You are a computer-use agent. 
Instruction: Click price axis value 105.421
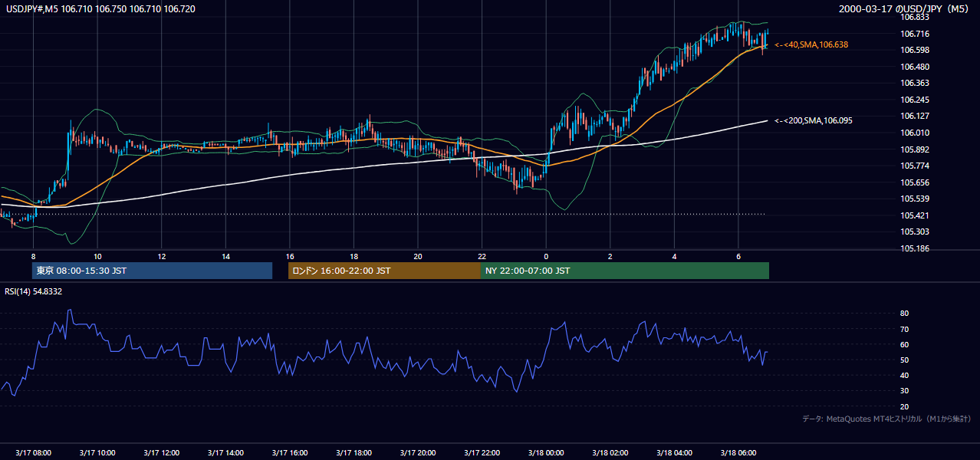915,215
